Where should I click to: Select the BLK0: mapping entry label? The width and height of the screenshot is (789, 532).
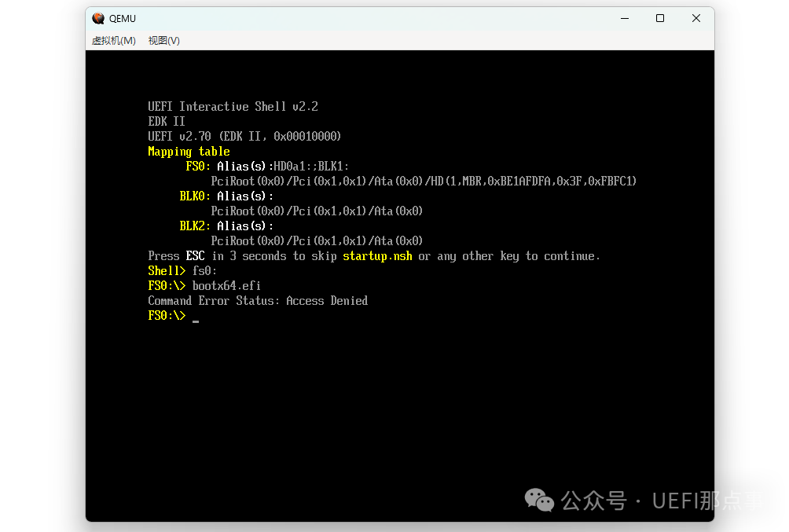tap(195, 196)
